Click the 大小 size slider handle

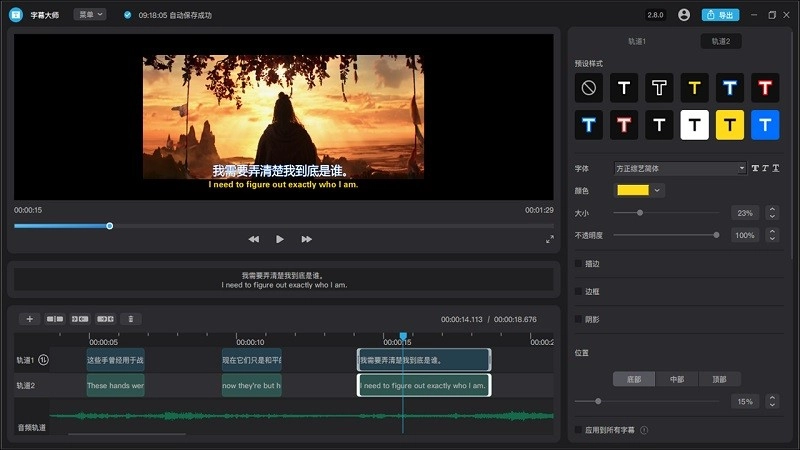pos(640,212)
